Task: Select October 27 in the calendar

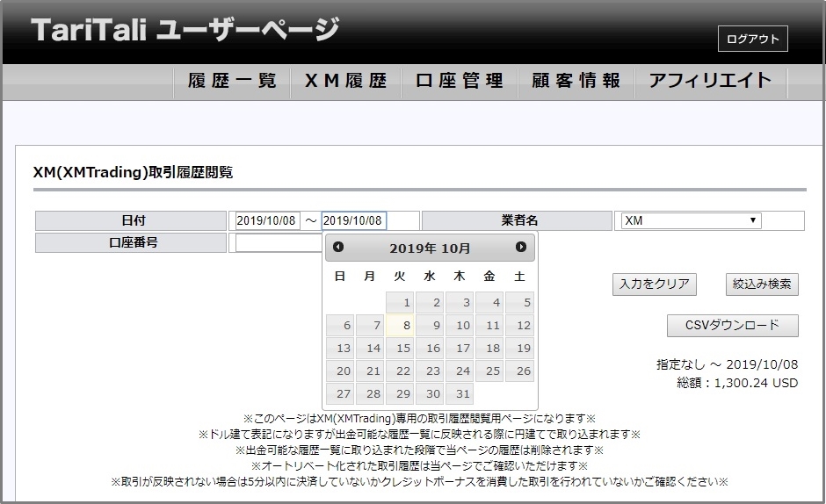Action: coord(340,394)
